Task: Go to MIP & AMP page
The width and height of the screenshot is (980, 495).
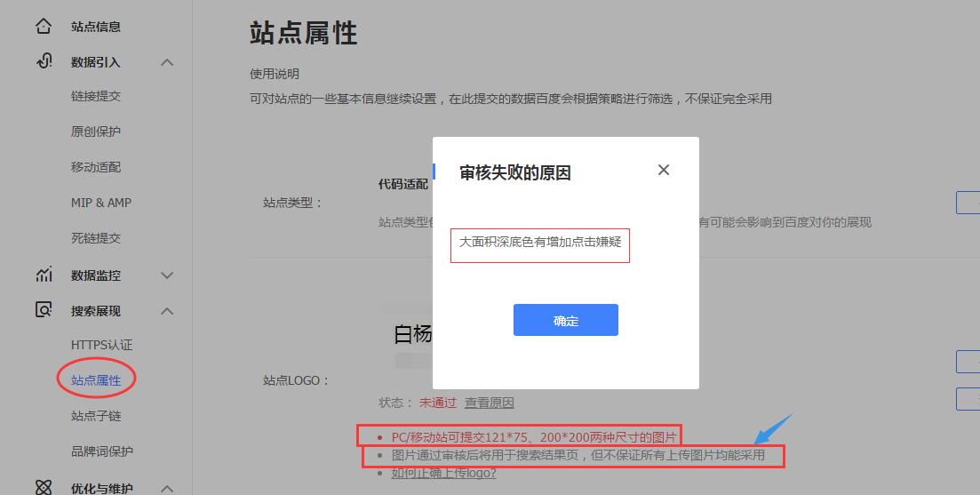Action: click(101, 204)
